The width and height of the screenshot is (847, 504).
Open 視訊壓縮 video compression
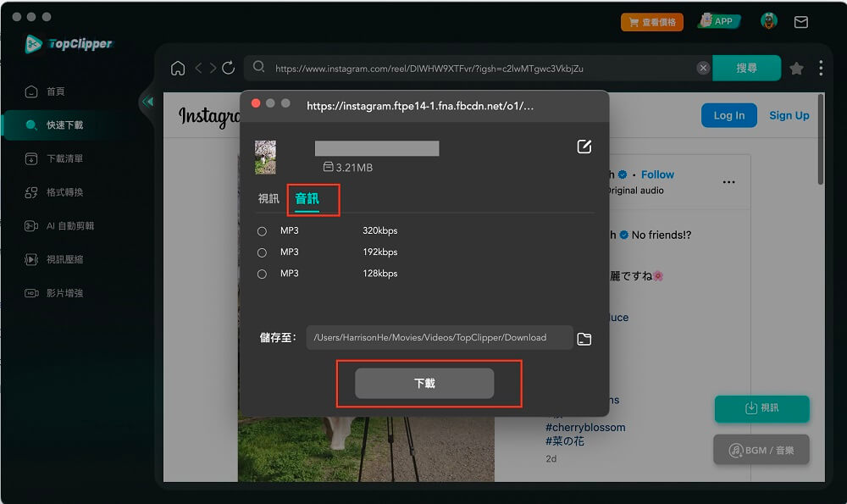(x=54, y=259)
